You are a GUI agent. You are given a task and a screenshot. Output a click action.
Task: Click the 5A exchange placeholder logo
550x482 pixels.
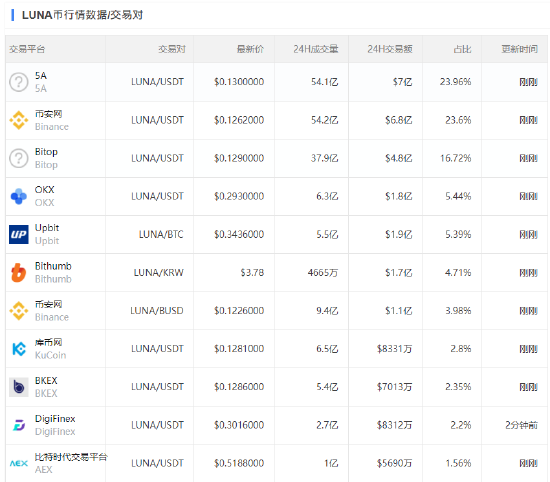[x=19, y=82]
